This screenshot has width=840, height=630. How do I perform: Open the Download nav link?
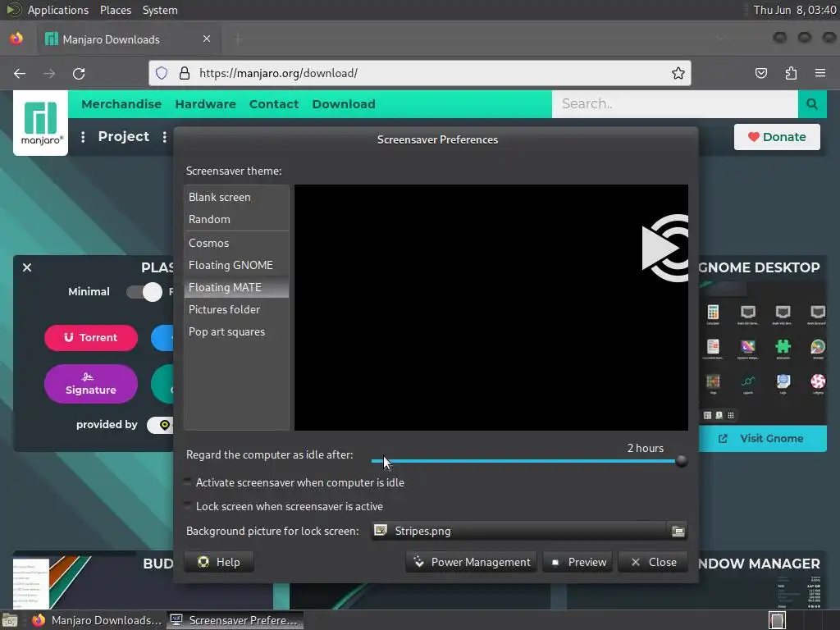(344, 104)
